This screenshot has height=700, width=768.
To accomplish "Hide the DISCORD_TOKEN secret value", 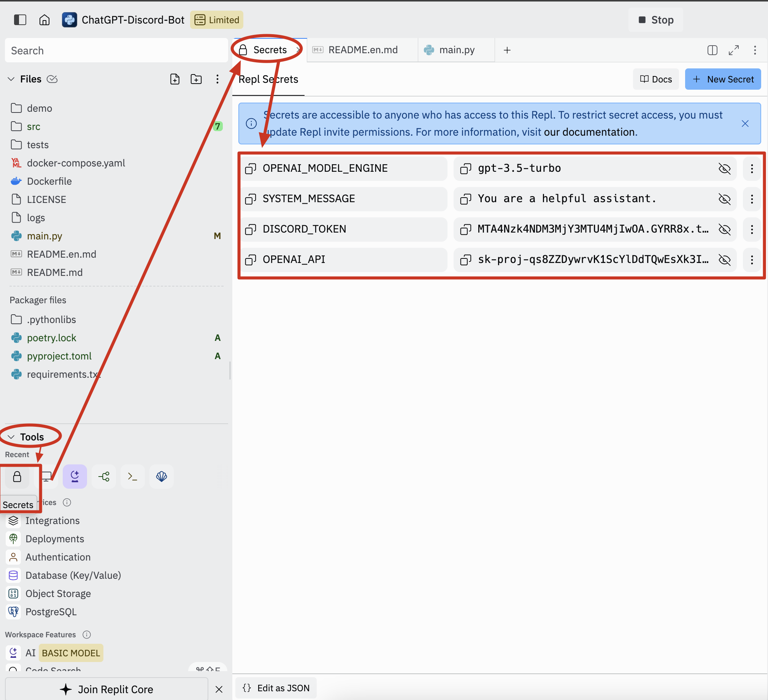I will pos(725,229).
